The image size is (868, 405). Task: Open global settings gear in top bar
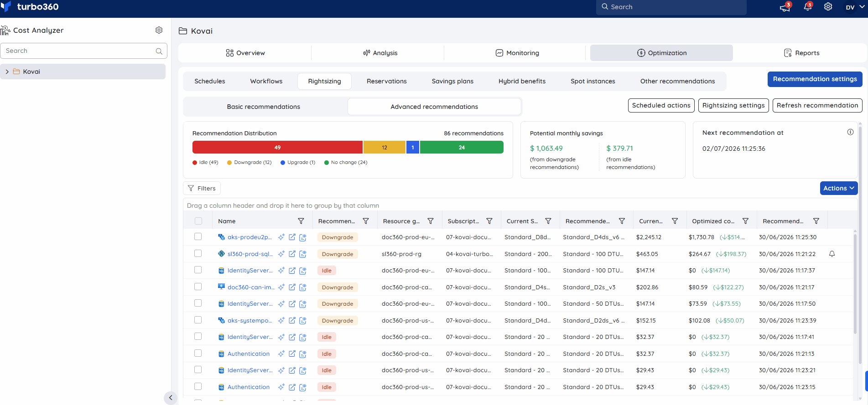click(828, 7)
